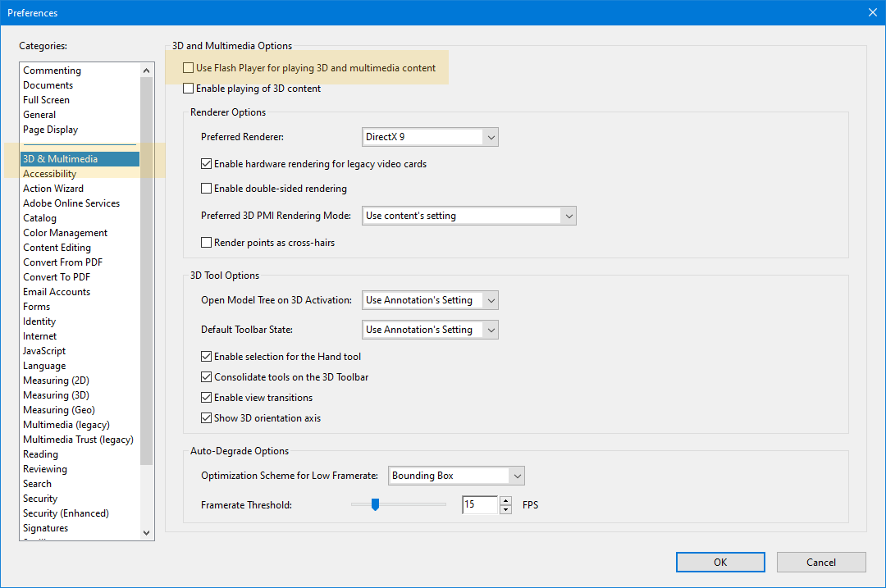The image size is (886, 588).
Task: Select the Page Display category
Action: 50,129
